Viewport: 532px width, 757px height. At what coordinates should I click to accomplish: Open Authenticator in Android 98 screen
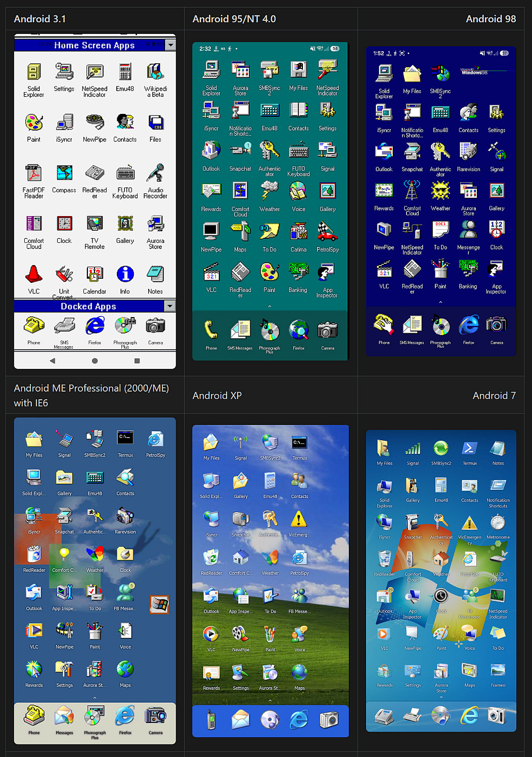440,151
